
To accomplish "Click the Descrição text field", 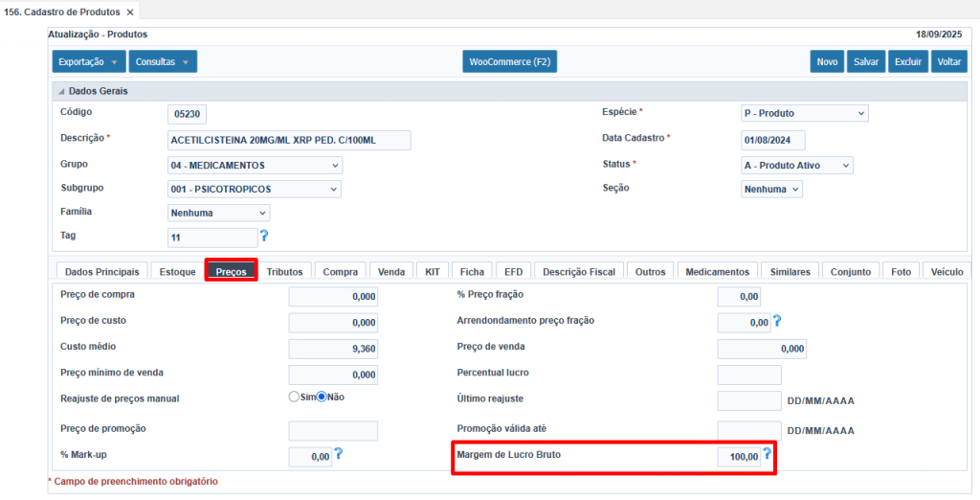I will [x=289, y=140].
